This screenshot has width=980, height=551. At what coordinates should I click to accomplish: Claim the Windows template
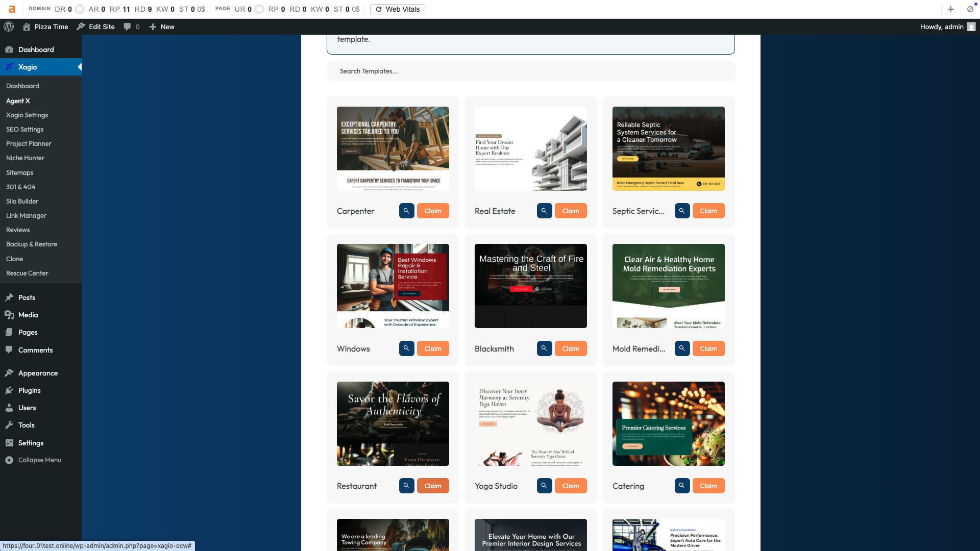pyautogui.click(x=433, y=348)
